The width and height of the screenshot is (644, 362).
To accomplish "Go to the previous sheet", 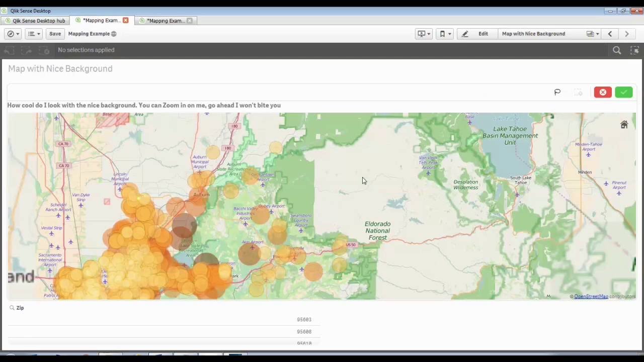I will point(610,34).
